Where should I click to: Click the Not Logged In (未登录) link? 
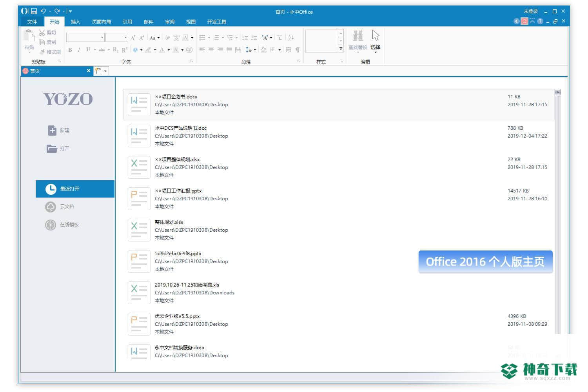pyautogui.click(x=531, y=11)
